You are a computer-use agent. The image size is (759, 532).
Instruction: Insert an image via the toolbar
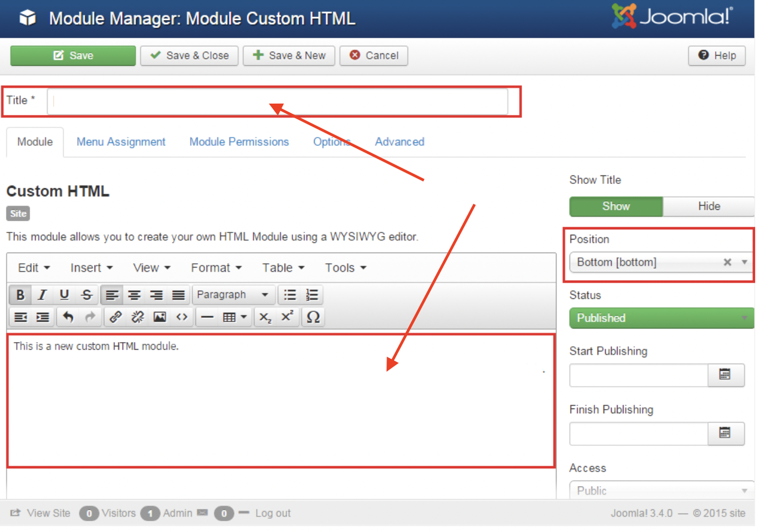click(x=160, y=317)
